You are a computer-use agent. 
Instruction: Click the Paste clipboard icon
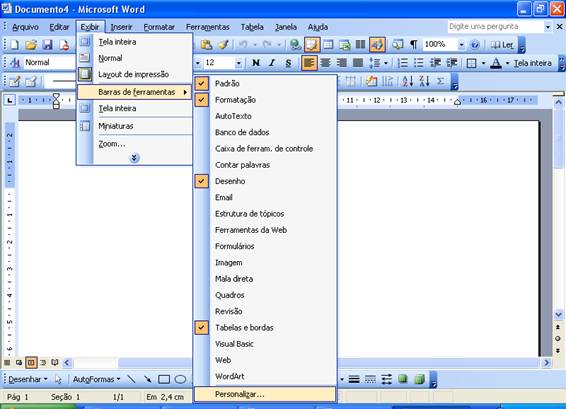click(206, 45)
